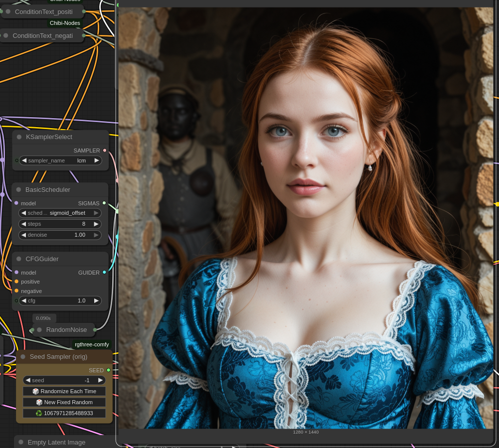Reuse last seed 1067971285488933
Image resolution: width=499 pixels, height=448 pixels.
tap(64, 413)
